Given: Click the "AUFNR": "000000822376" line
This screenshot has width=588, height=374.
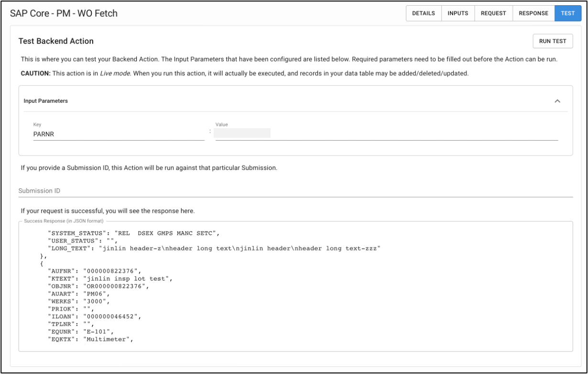Looking at the screenshot, I should click(95, 271).
